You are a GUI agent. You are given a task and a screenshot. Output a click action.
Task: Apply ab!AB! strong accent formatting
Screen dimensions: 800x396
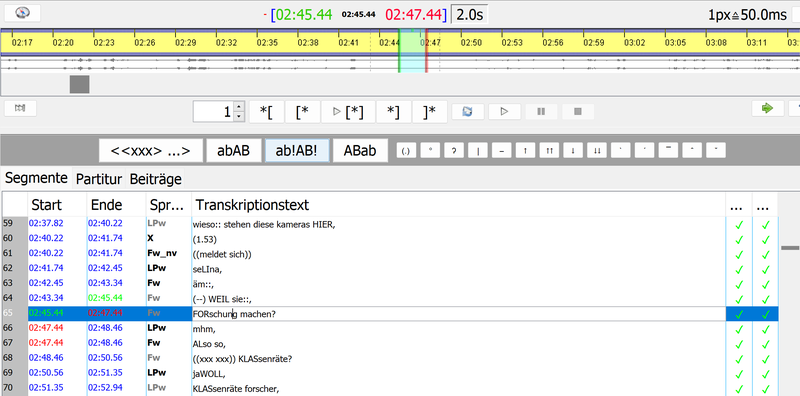(297, 151)
